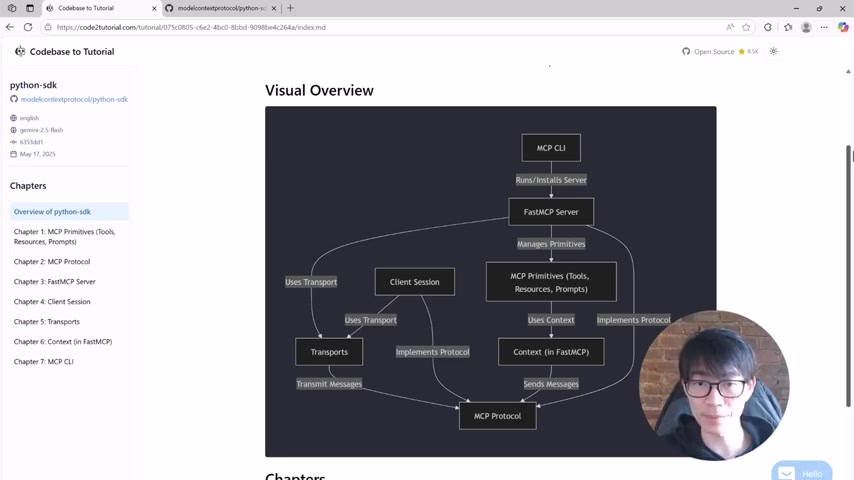This screenshot has height=480, width=854.
Task: Switch to modelcontextprotocol/python-sdk GitHub tab
Action: pyautogui.click(x=221, y=8)
